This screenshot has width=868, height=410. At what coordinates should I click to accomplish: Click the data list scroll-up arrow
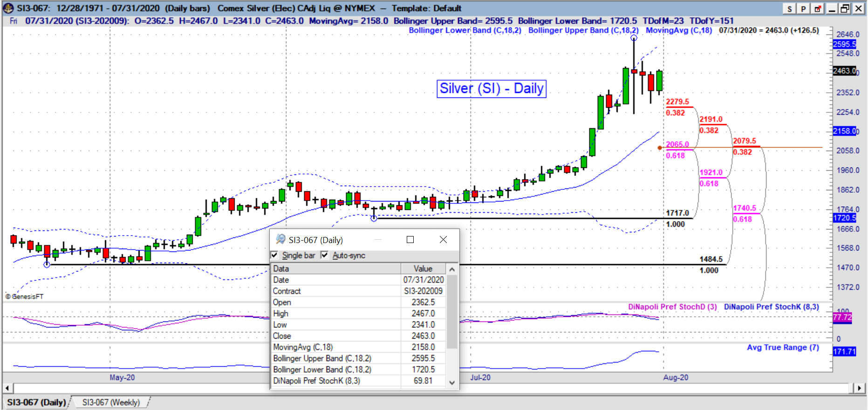tap(451, 269)
